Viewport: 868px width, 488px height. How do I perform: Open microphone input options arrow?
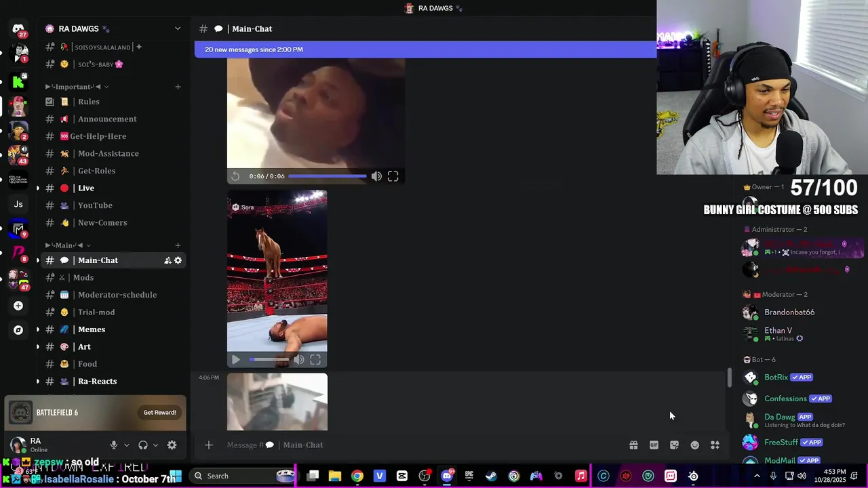tap(126, 445)
